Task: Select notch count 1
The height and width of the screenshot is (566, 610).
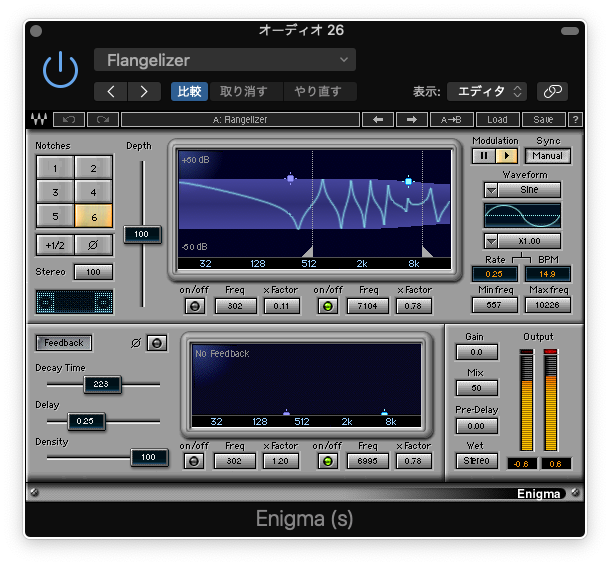Action: pos(55,168)
